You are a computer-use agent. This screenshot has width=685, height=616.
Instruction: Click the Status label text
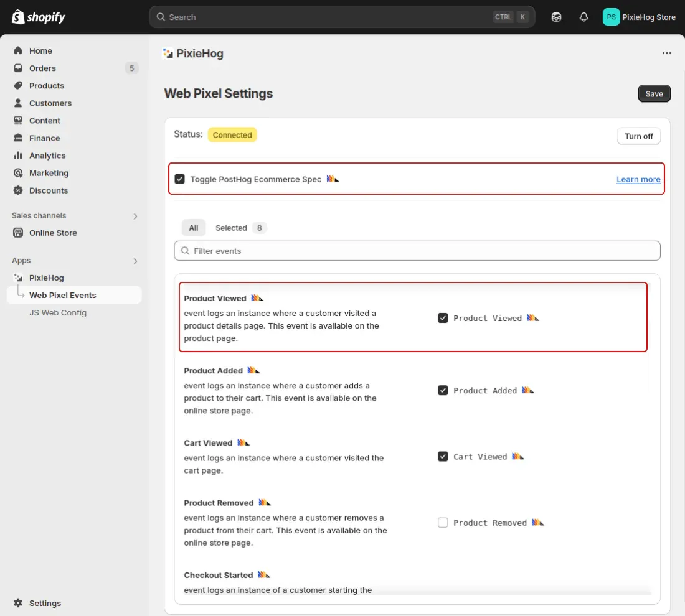[188, 134]
